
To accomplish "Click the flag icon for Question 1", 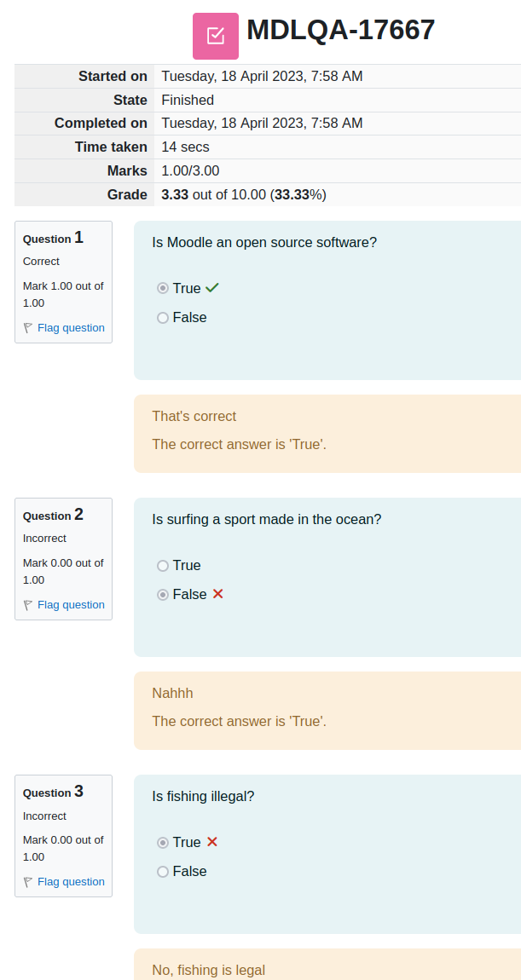I will 27,327.
